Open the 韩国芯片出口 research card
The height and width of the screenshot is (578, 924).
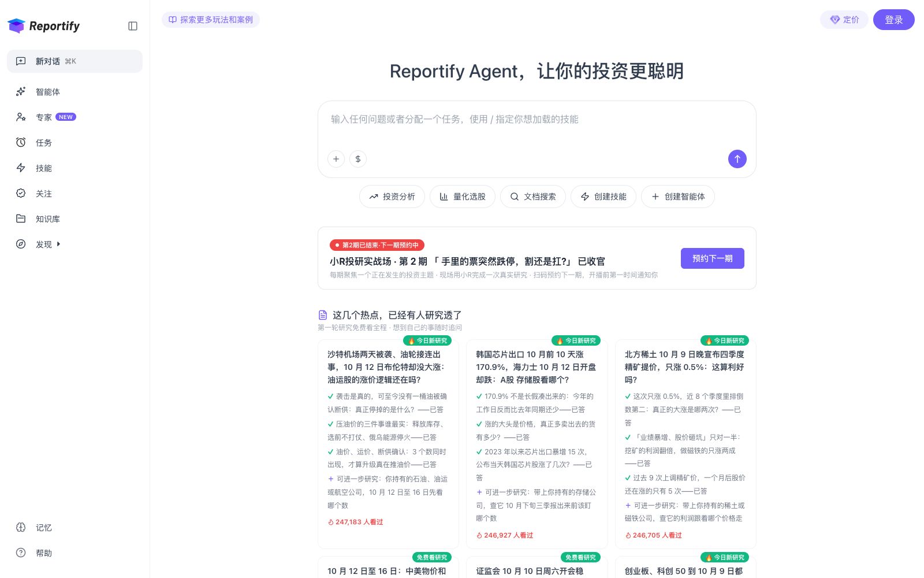[537, 444]
